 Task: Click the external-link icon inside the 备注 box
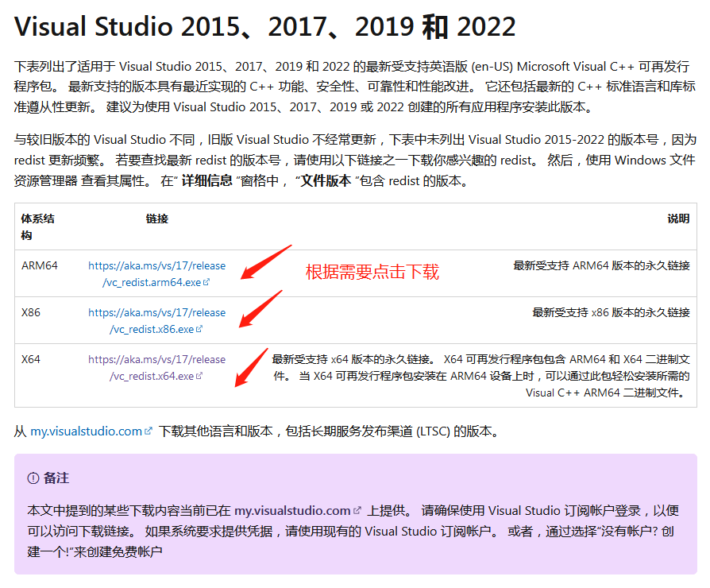pyautogui.click(x=357, y=509)
